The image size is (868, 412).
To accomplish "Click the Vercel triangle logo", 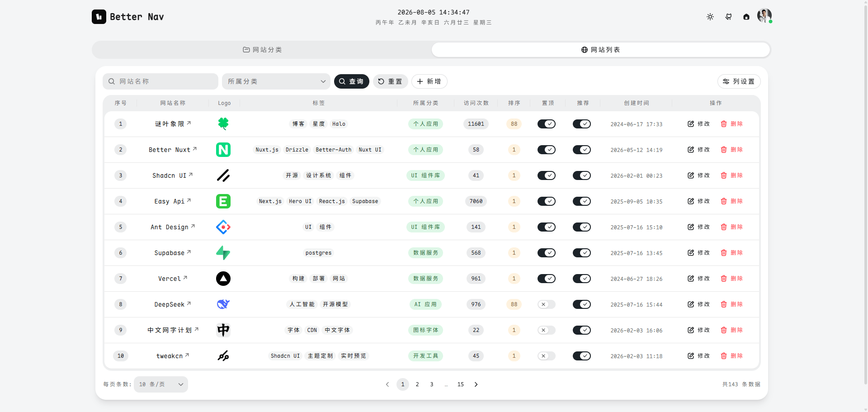I will pyautogui.click(x=223, y=279).
